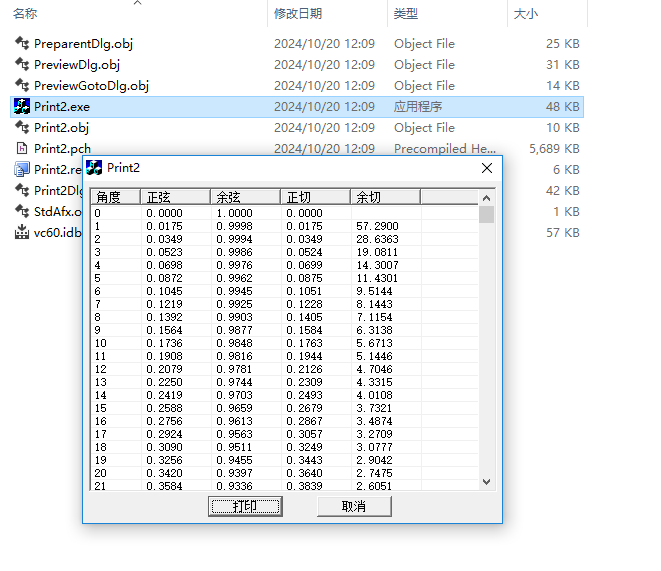This screenshot has height=571, width=661.
Task: Click the 余切 column header in list
Action: [368, 197]
